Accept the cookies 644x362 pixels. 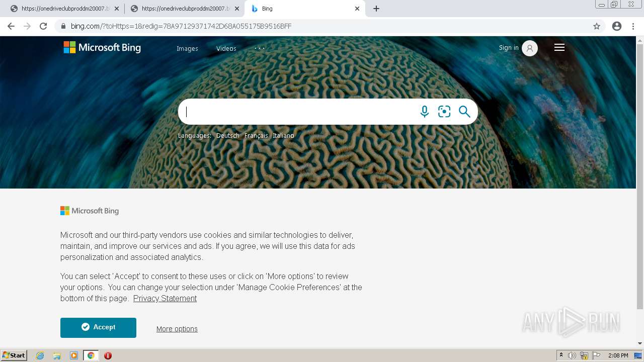(98, 327)
